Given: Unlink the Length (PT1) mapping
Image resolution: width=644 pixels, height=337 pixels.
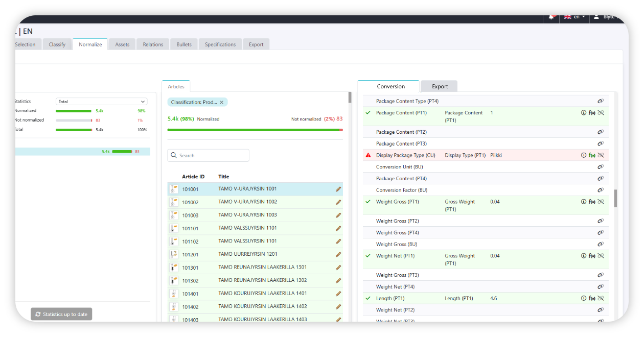Looking at the screenshot, I should pos(601,299).
